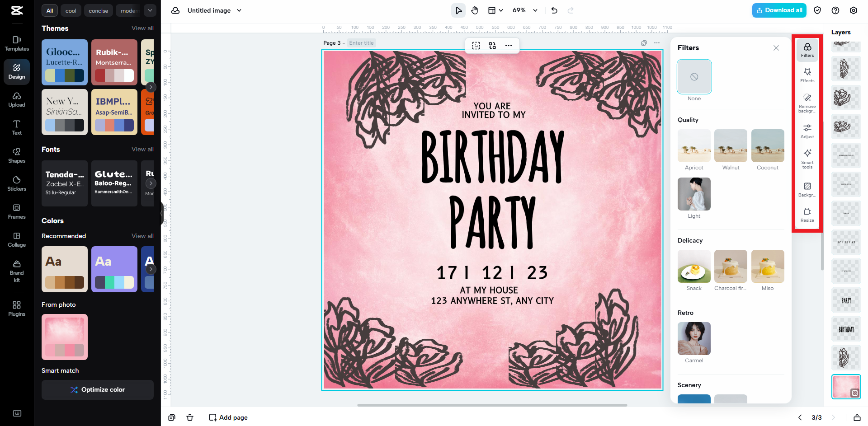Viewport: 868px width, 426px height.
Task: Open the Smart tools panel
Action: (x=807, y=159)
